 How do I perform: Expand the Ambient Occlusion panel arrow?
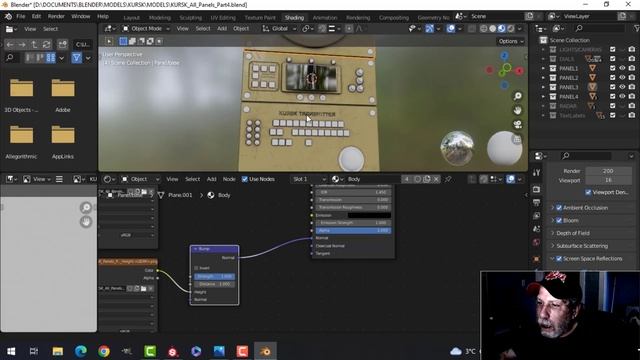click(x=553, y=208)
